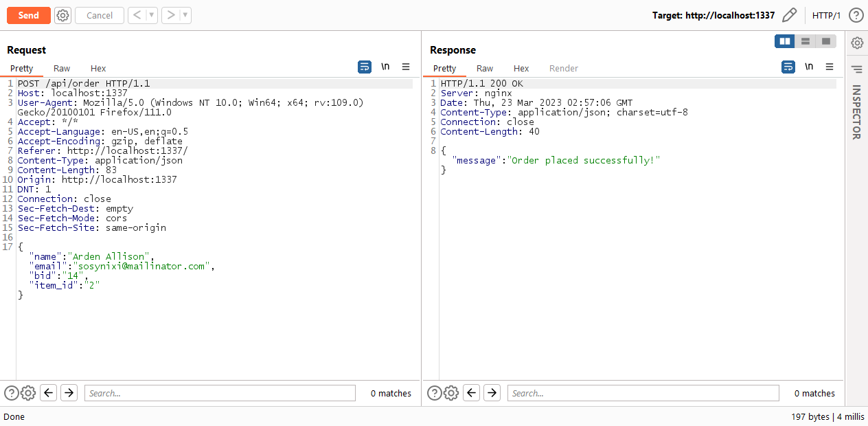868x426 pixels.
Task: Edit target with the pencil icon
Action: tap(790, 15)
